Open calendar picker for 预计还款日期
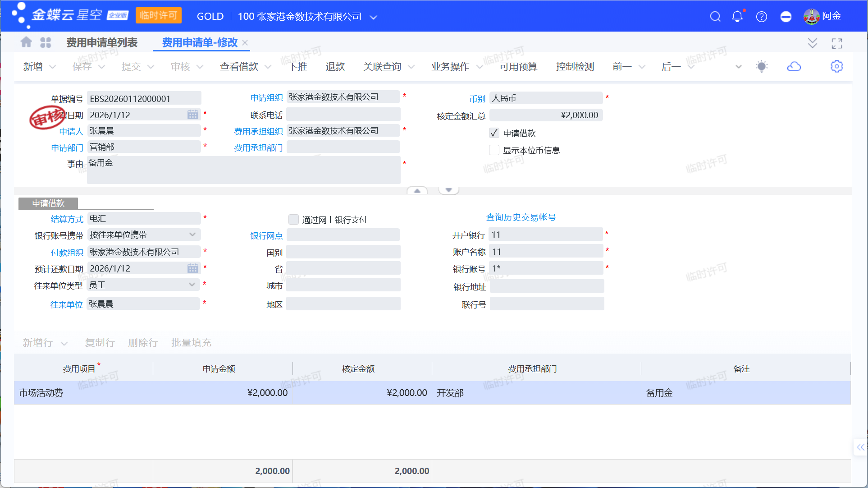 [193, 269]
